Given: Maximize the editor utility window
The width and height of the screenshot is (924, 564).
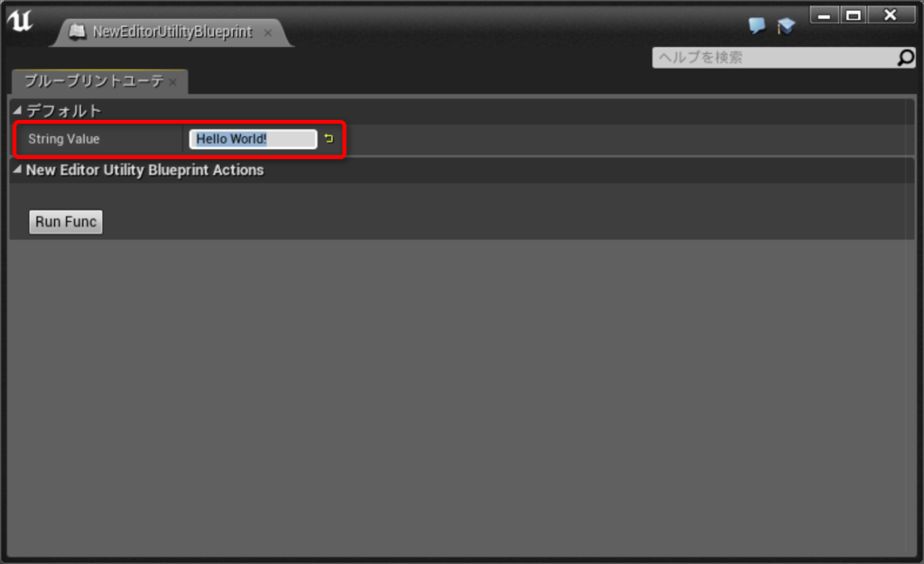Looking at the screenshot, I should [x=853, y=14].
